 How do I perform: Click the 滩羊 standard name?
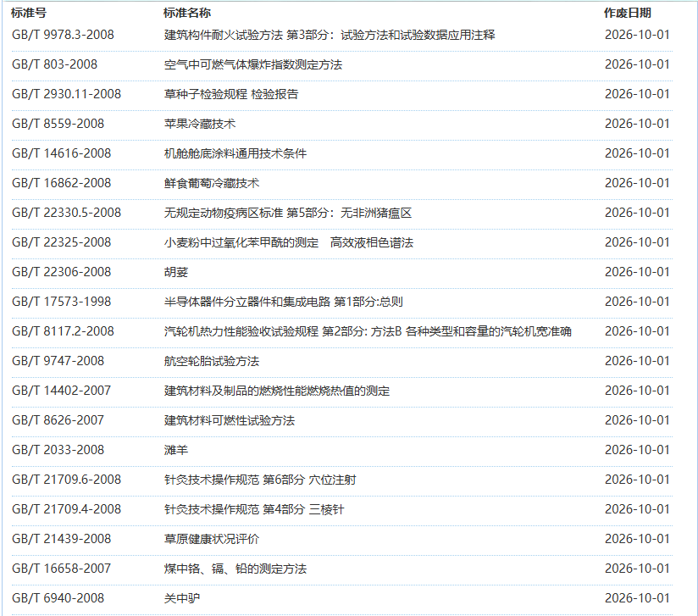[176, 450]
